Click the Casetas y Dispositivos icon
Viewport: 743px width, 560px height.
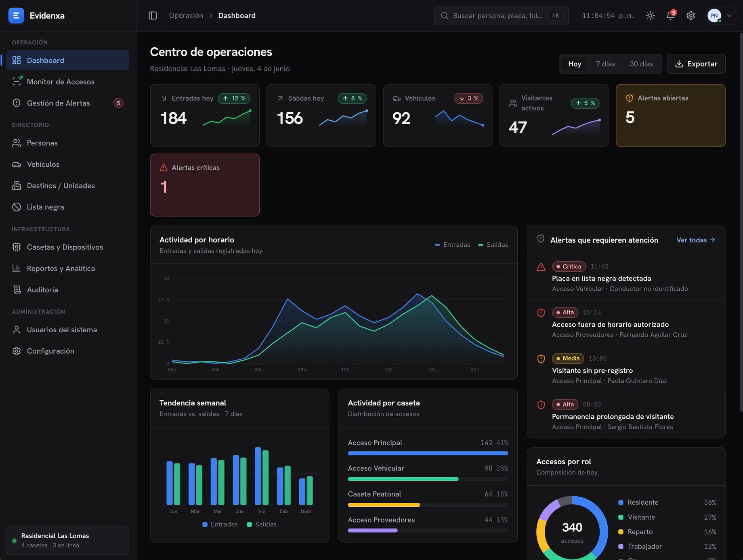(17, 247)
